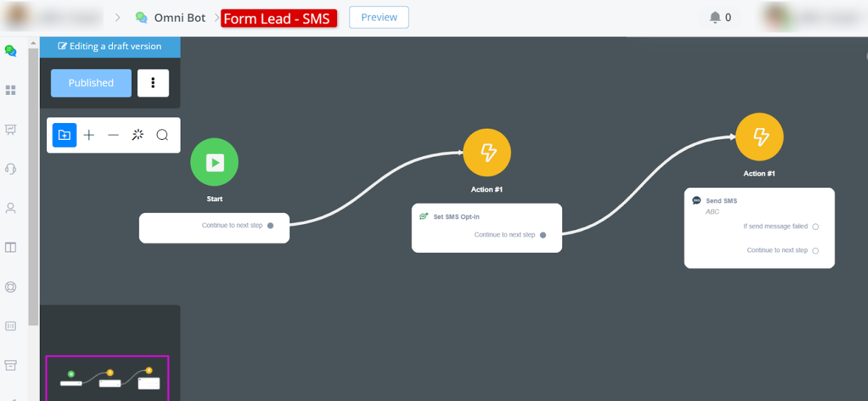Open the dashboard grid icon in sidebar
Image resolution: width=868 pixels, height=401 pixels.
coord(11,91)
